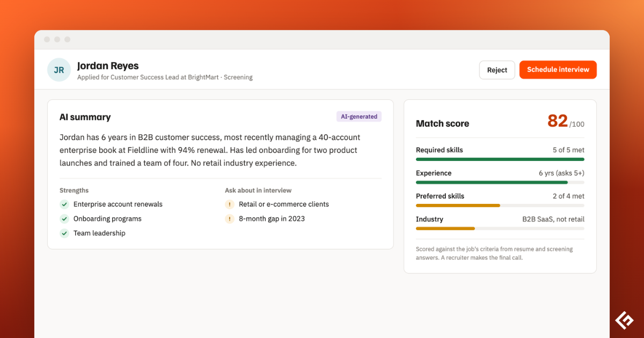The image size is (644, 338).
Task: Select the candidate name Jordan Reyes
Action: (x=108, y=66)
